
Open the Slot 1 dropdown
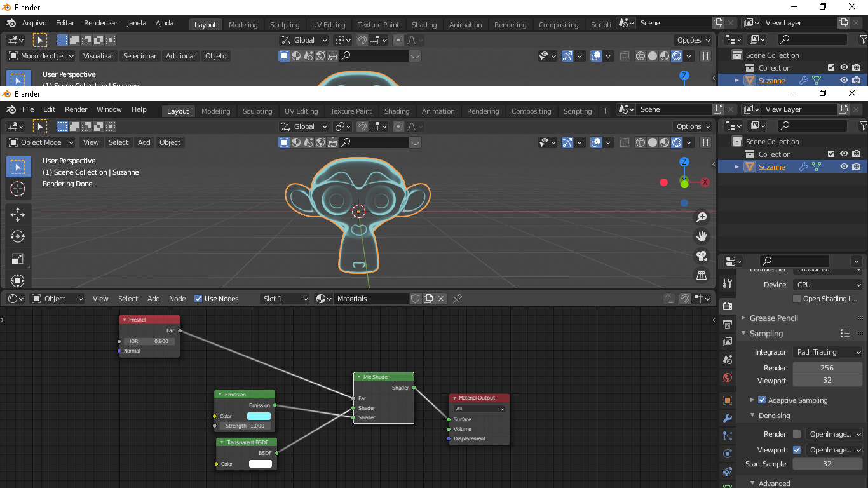[x=285, y=299]
